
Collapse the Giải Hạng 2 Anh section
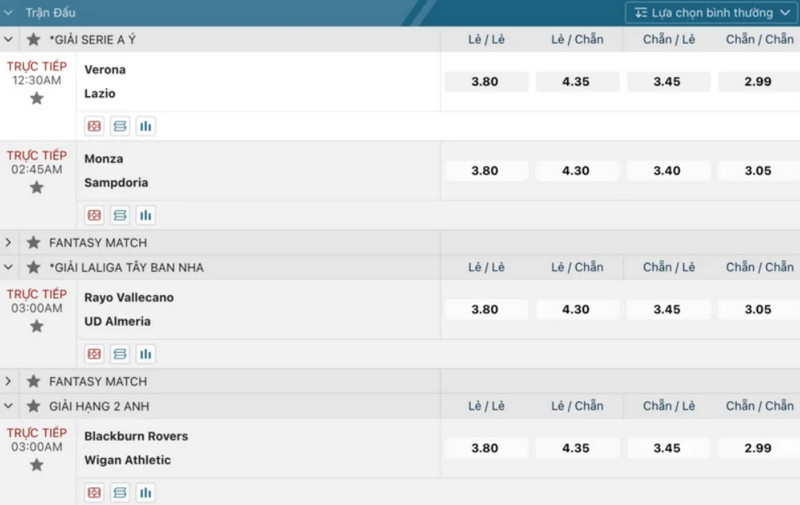pos(9,407)
